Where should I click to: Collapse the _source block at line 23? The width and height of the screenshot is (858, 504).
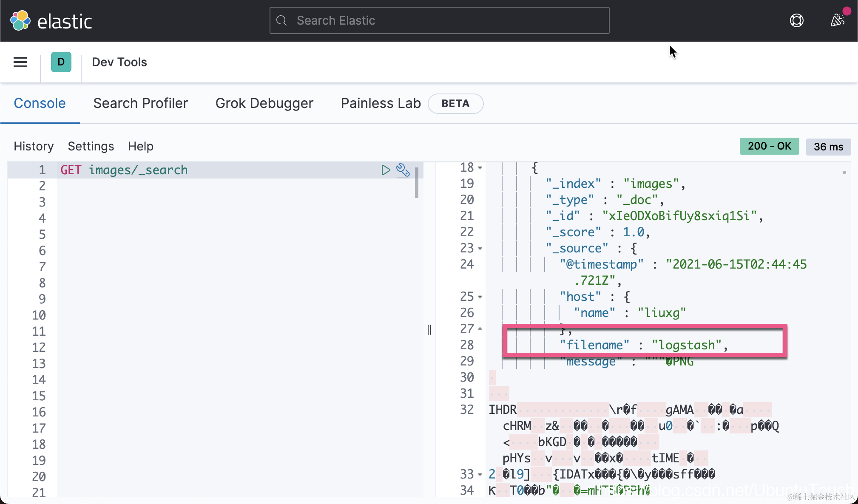tap(480, 249)
